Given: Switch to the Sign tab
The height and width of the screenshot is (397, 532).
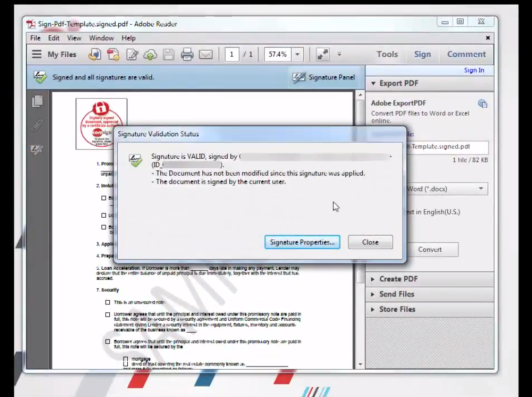Looking at the screenshot, I should pos(422,54).
